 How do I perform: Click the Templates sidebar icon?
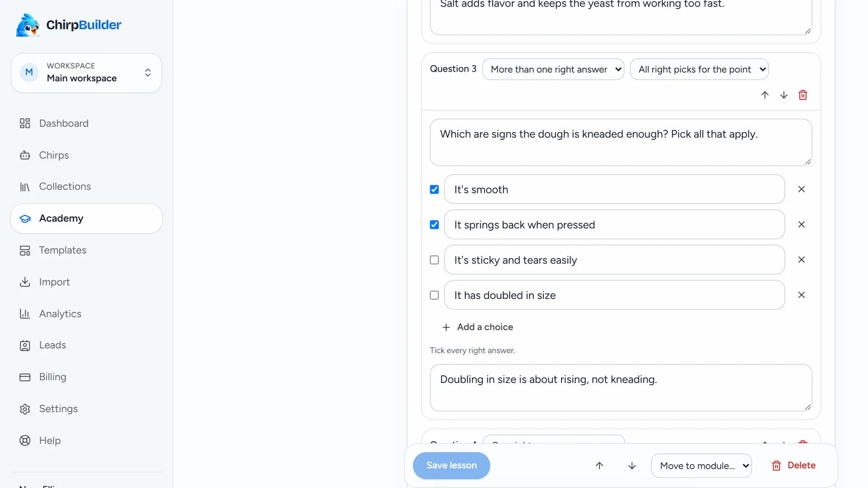(x=25, y=251)
